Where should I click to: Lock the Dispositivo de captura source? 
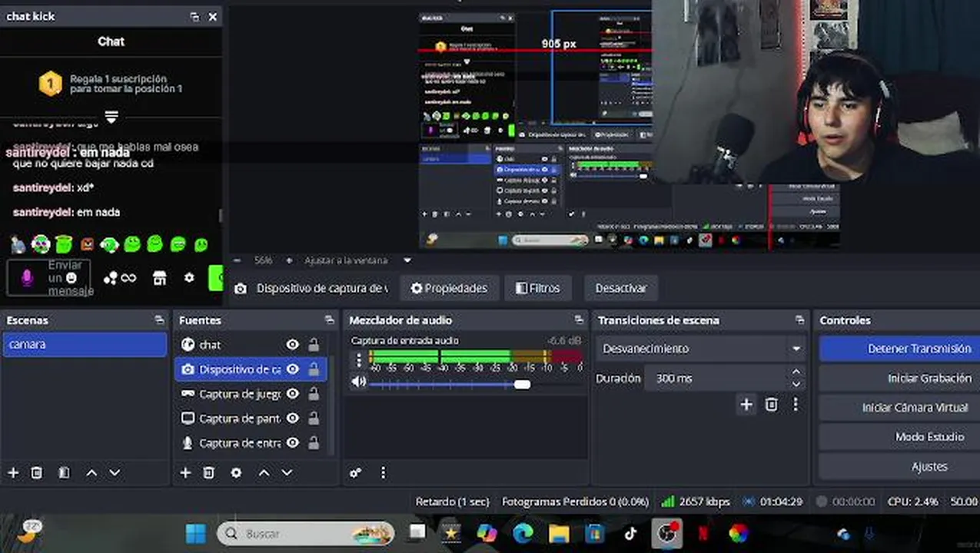314,369
